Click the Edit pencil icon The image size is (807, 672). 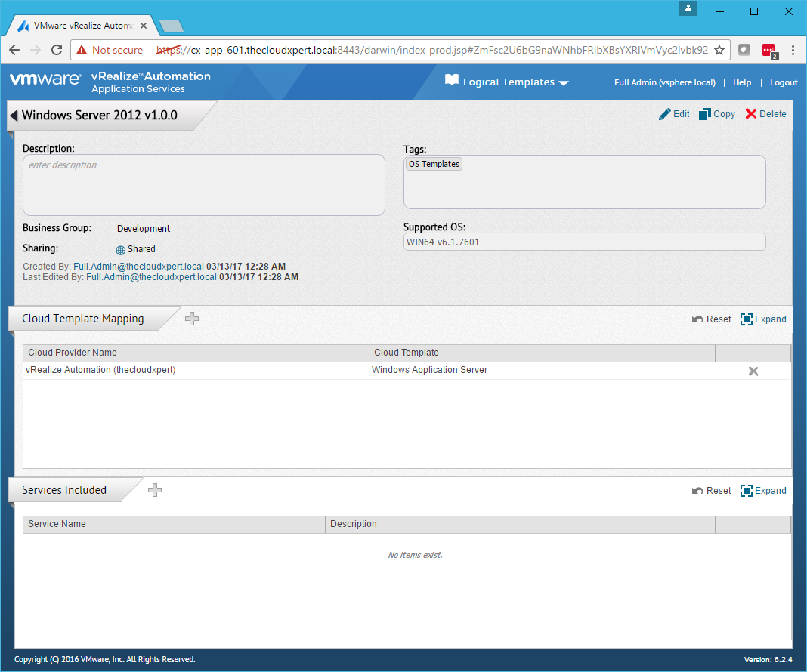[x=665, y=114]
